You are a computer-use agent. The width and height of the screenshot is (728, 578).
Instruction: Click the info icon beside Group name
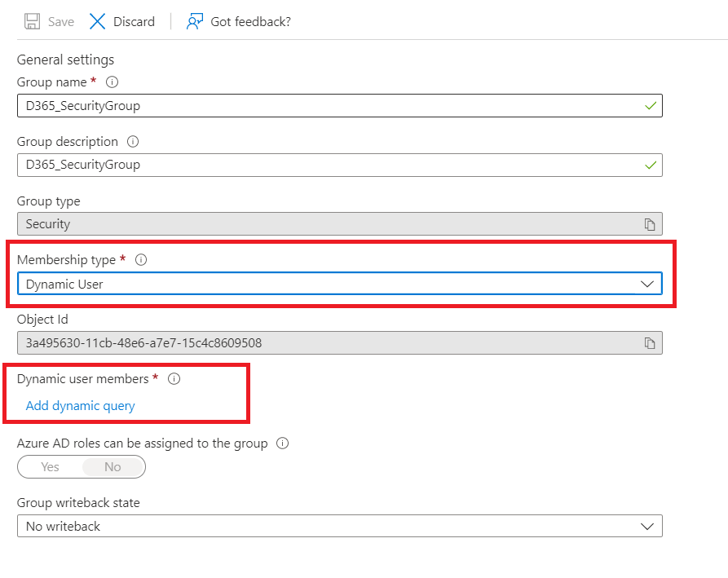click(x=112, y=82)
